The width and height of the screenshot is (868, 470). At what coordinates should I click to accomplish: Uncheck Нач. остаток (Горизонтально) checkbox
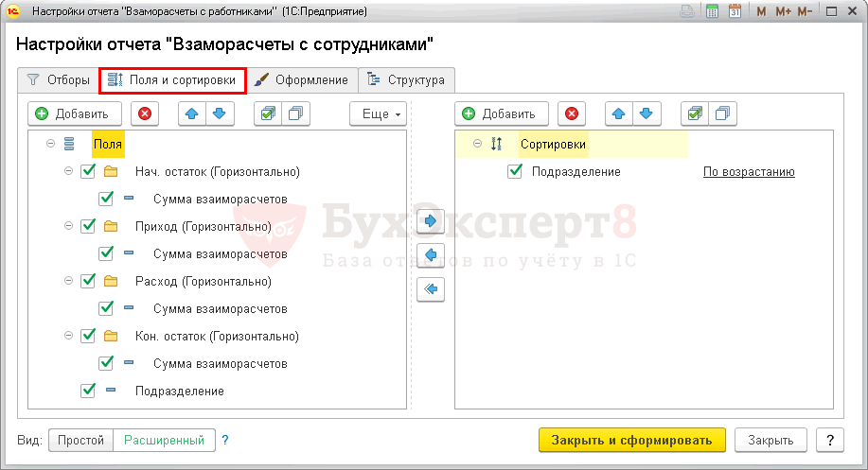tap(88, 171)
